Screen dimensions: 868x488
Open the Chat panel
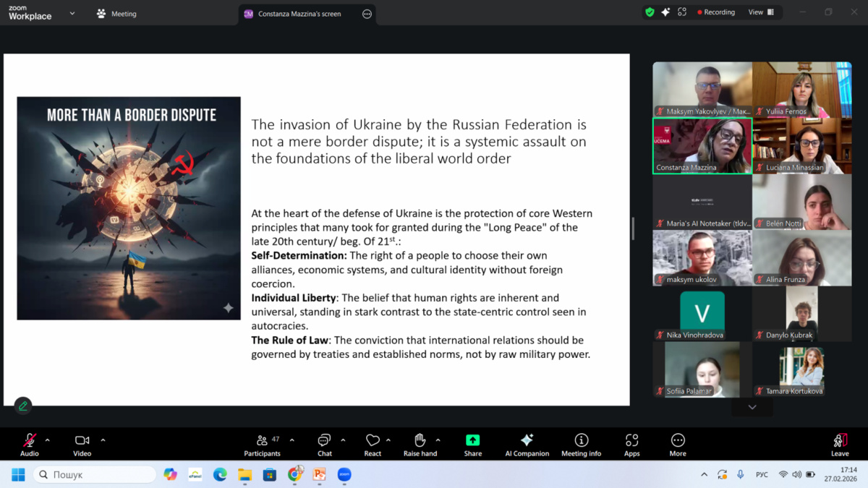click(x=324, y=444)
